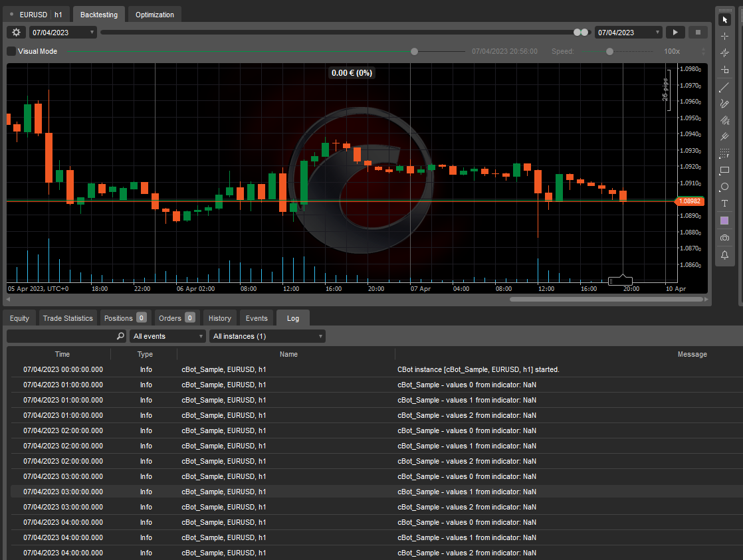Select the crosshair tool
Viewport: 743px width, 560px height.
coord(724,36)
